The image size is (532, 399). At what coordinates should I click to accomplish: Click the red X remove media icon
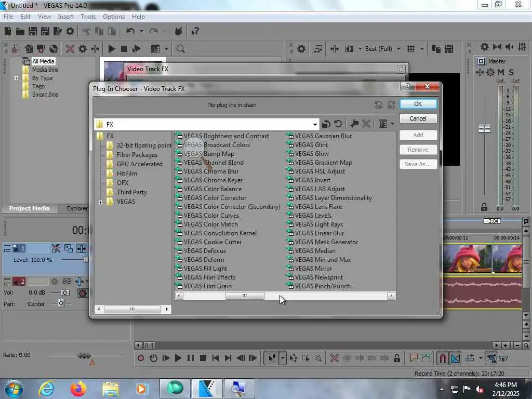(70, 49)
